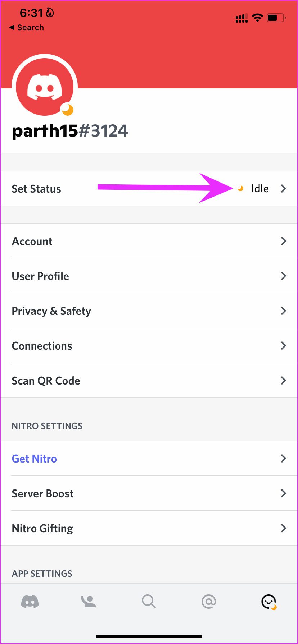
Task: Open Nitro Gifting option
Action: [x=42, y=528]
